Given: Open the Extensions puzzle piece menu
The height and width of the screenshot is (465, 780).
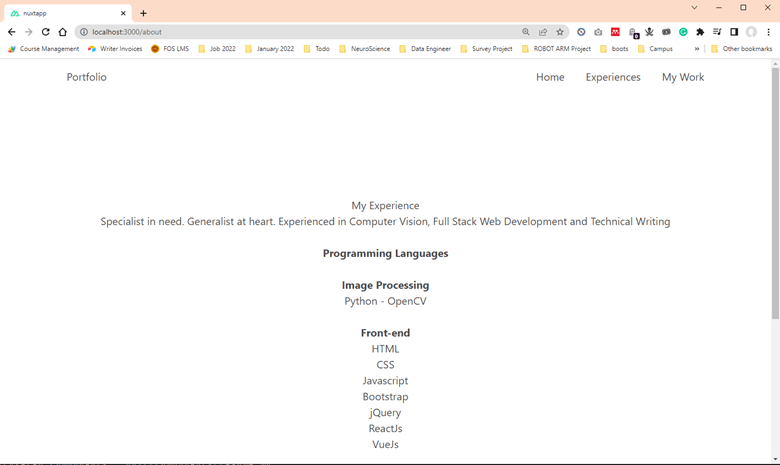Looking at the screenshot, I should click(x=700, y=32).
